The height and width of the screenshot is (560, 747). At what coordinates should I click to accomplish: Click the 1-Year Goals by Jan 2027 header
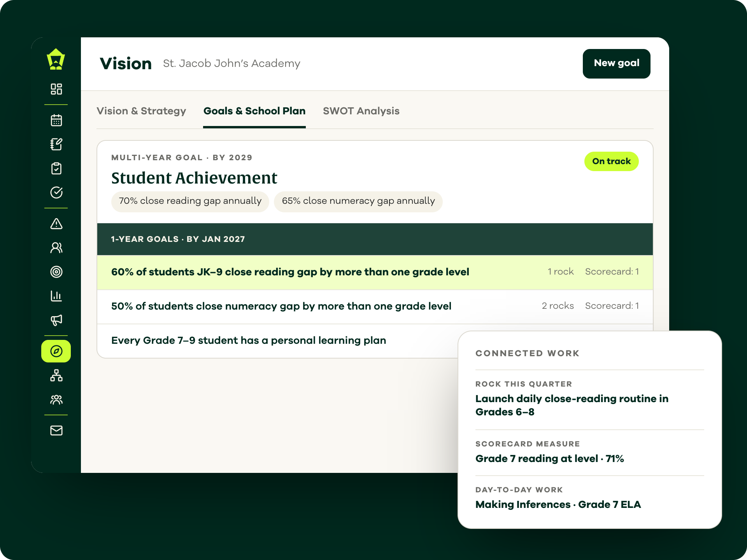[375, 239]
